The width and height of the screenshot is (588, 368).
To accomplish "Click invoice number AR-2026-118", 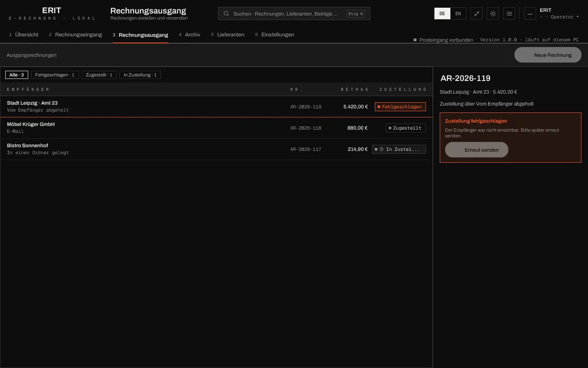I will 306,128.
